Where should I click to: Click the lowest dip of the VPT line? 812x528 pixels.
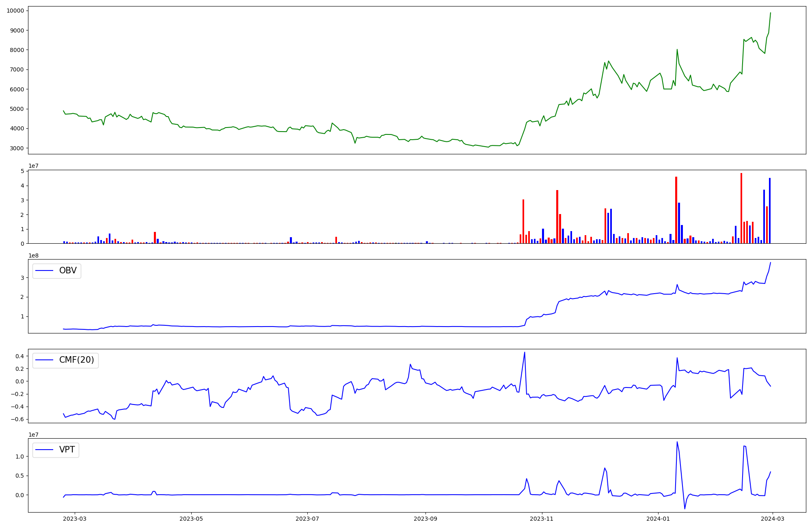point(685,509)
